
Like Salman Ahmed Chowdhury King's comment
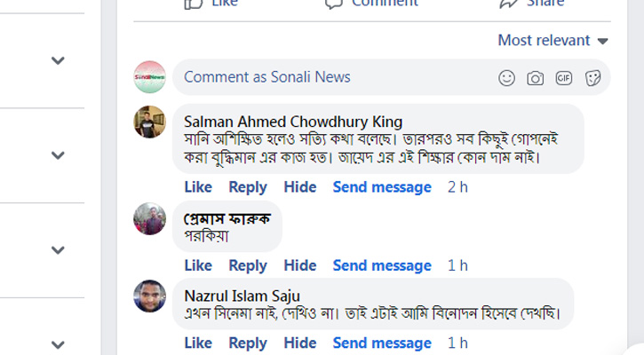pyautogui.click(x=198, y=187)
